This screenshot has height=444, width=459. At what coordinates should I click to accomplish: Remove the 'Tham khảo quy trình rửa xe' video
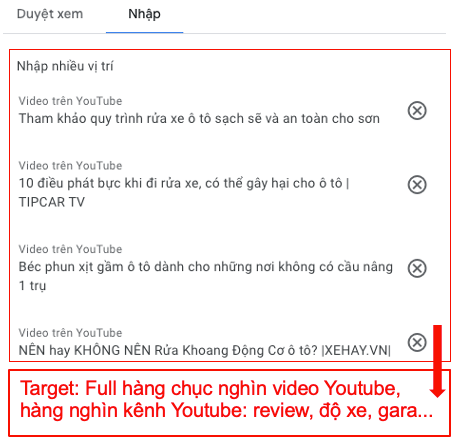[x=417, y=110]
